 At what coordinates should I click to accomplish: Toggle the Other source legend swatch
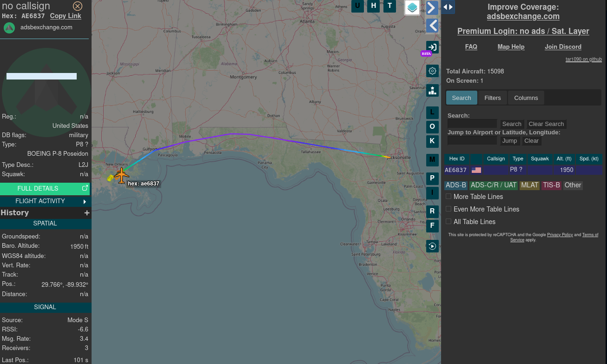(573, 185)
